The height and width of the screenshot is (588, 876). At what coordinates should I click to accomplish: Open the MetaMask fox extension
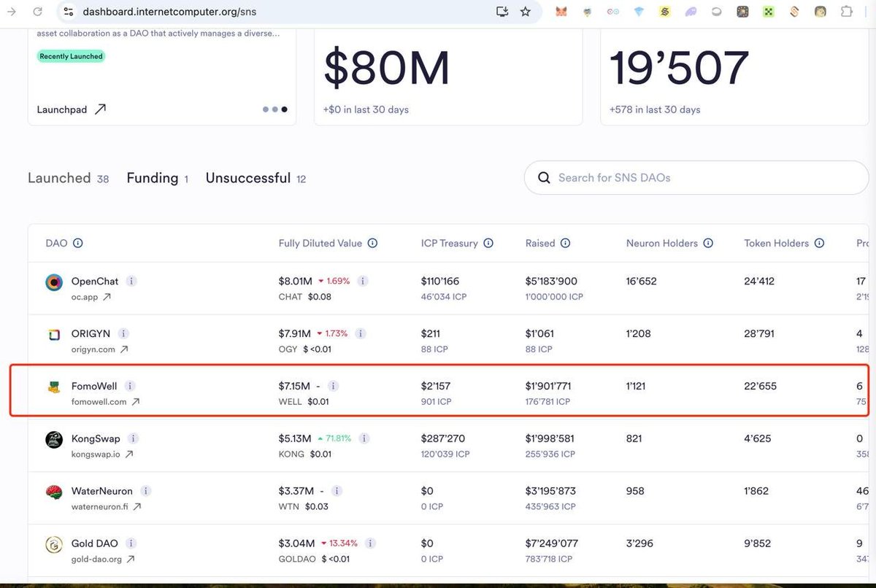(561, 12)
